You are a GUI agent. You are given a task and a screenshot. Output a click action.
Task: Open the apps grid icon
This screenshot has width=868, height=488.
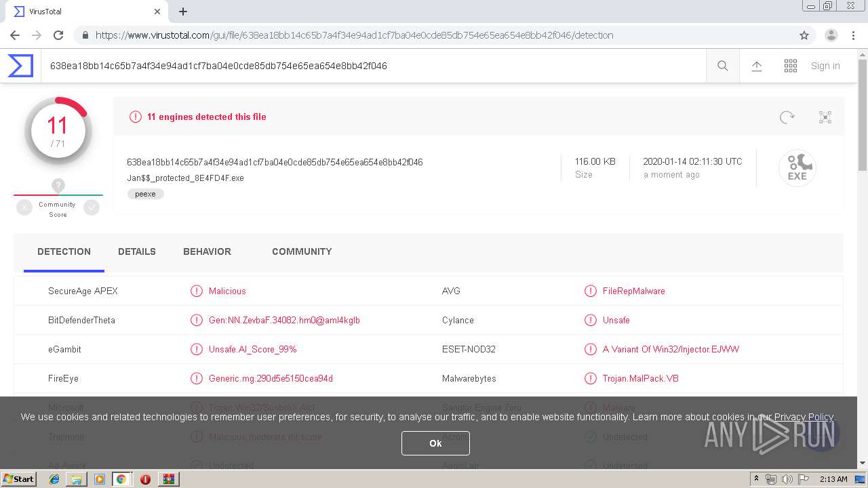pos(791,66)
